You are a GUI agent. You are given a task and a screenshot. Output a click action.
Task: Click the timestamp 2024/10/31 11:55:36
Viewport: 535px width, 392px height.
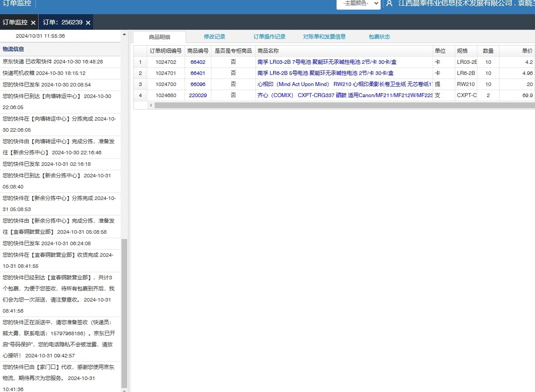(x=40, y=36)
